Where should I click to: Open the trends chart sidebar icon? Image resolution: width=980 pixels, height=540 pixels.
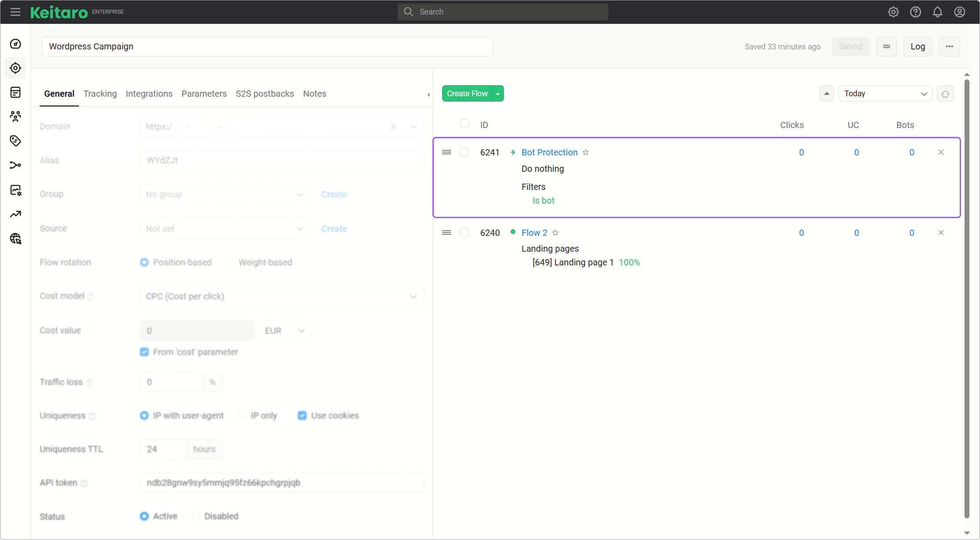coord(15,214)
